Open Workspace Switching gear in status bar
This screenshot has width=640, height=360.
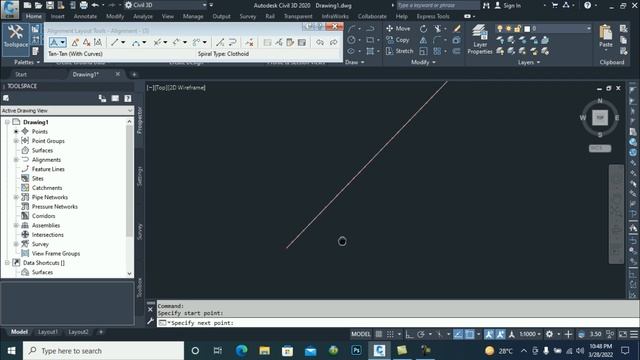549,334
